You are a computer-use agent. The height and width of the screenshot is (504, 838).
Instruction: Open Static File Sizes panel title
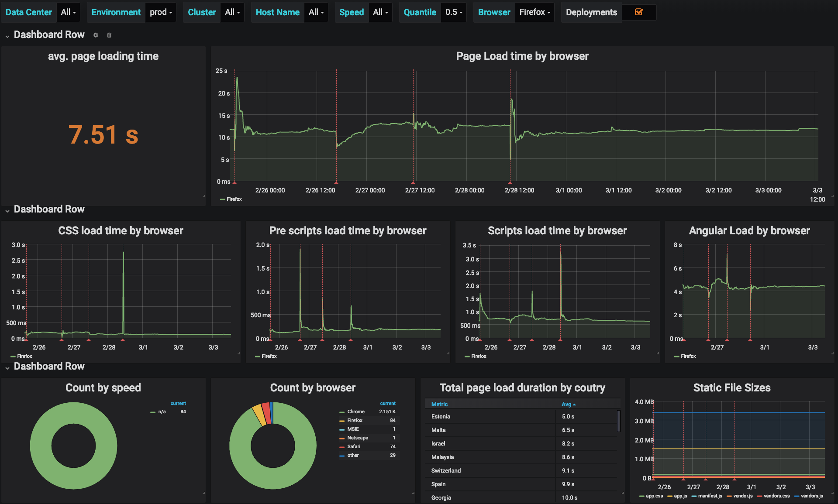click(x=732, y=387)
